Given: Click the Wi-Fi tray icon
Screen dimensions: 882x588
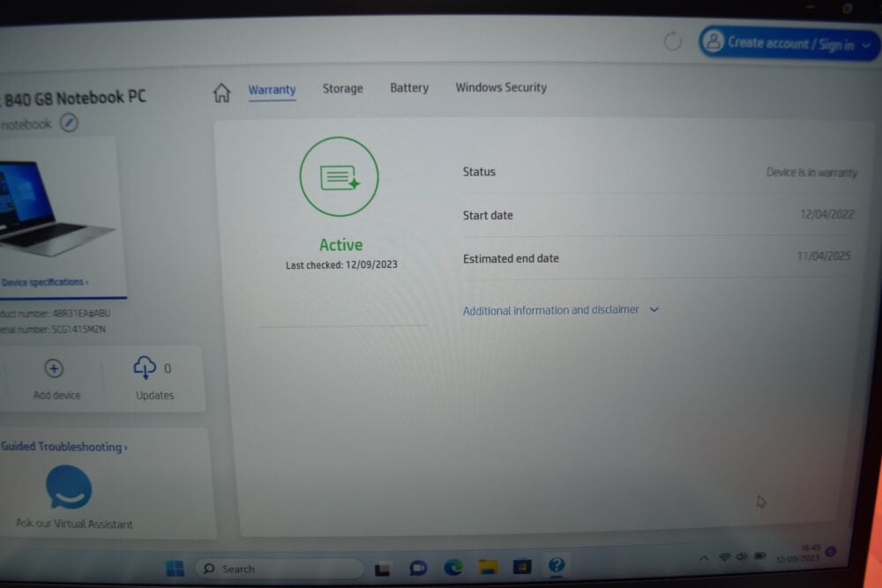Looking at the screenshot, I should (x=725, y=557).
